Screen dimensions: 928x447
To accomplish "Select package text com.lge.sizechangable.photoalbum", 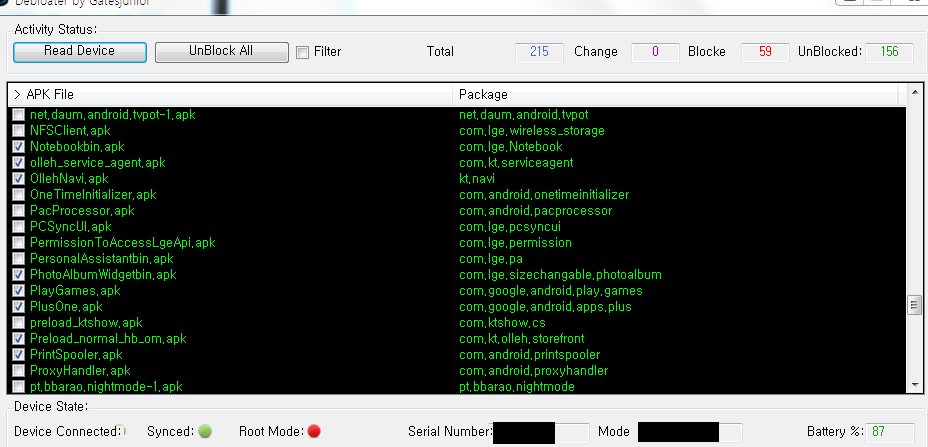I will 560,274.
